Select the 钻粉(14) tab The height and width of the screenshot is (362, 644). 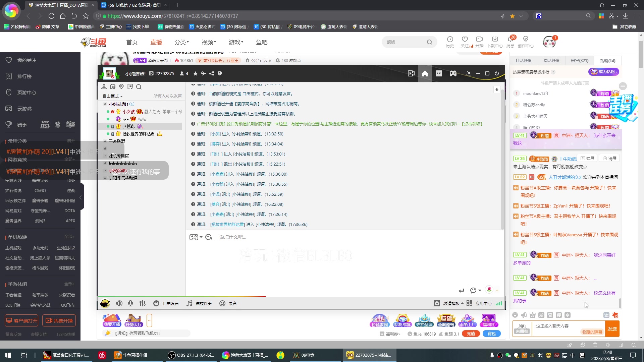[607, 61]
